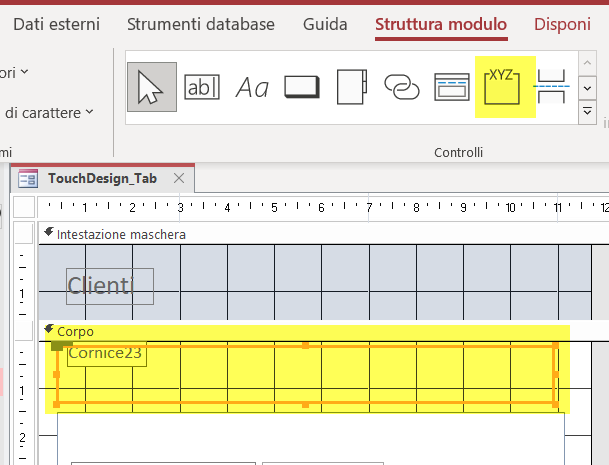Select the Option Group (XYZ) control
The width and height of the screenshot is (609, 465).
pos(505,87)
